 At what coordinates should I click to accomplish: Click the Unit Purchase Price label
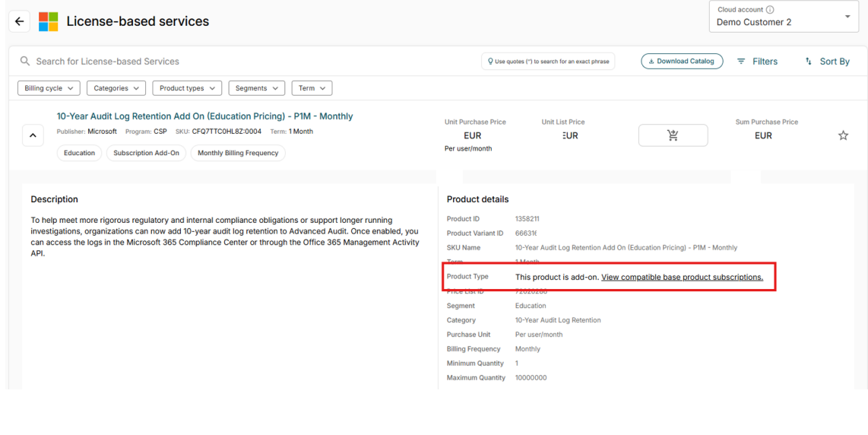coord(475,122)
